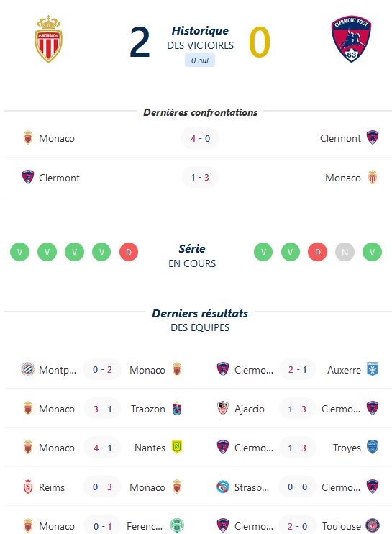Click the large AS Monaco crest
This screenshot has width=392, height=534.
point(49,40)
